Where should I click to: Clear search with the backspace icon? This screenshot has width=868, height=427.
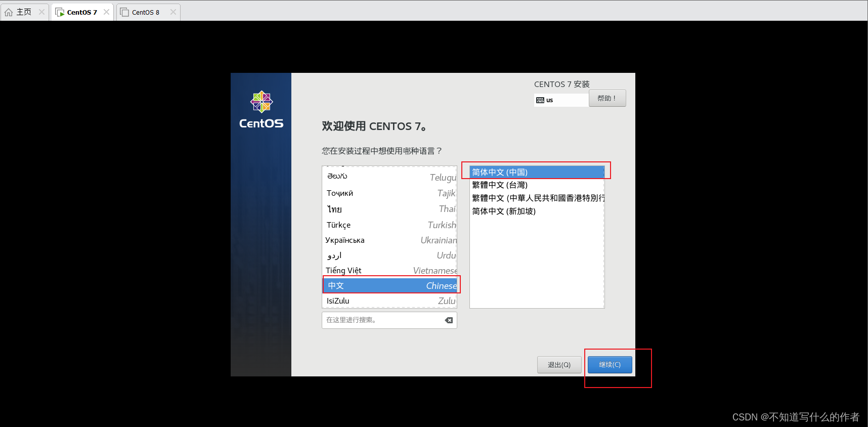coord(449,320)
